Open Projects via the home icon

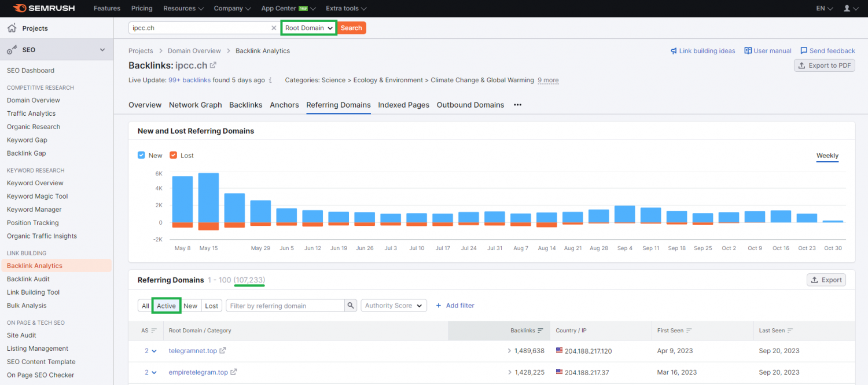pyautogui.click(x=12, y=28)
